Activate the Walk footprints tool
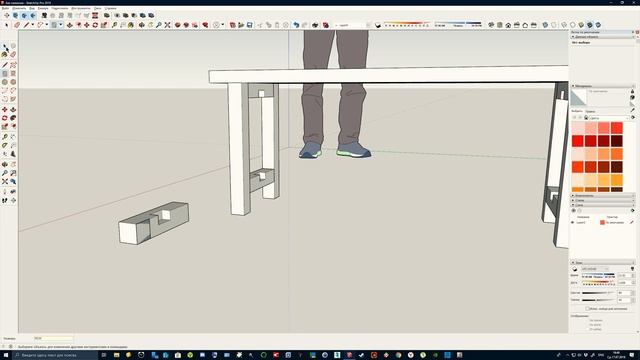Image resolution: width=640 pixels, height=360 pixels. tap(5, 200)
